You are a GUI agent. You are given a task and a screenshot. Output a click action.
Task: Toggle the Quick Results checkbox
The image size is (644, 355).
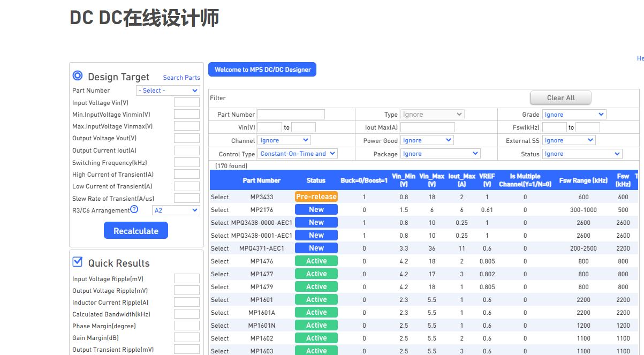point(78,262)
